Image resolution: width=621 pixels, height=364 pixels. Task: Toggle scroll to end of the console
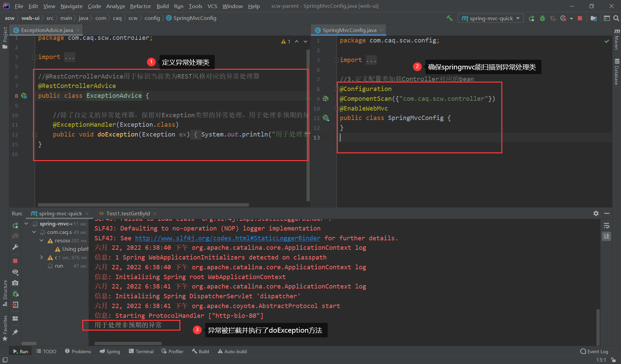[607, 236]
